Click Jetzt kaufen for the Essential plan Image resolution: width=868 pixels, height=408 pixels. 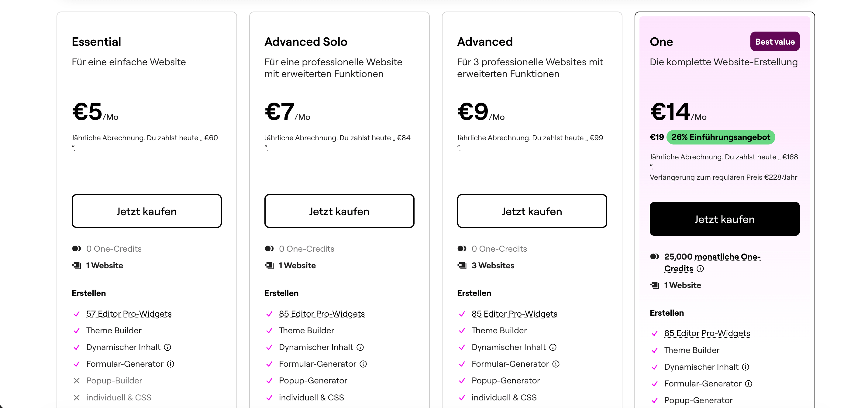click(146, 211)
